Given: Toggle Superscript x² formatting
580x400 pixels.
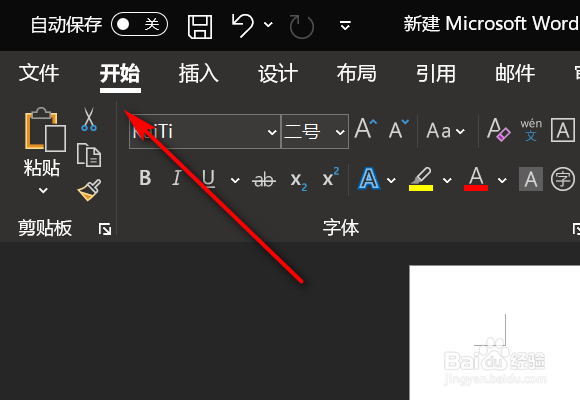Looking at the screenshot, I should (x=331, y=177).
